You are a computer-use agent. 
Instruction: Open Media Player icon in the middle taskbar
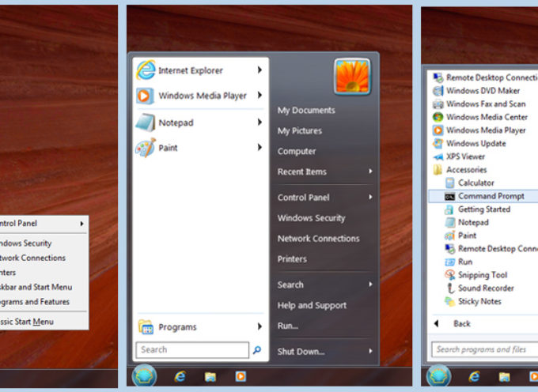[x=241, y=376]
